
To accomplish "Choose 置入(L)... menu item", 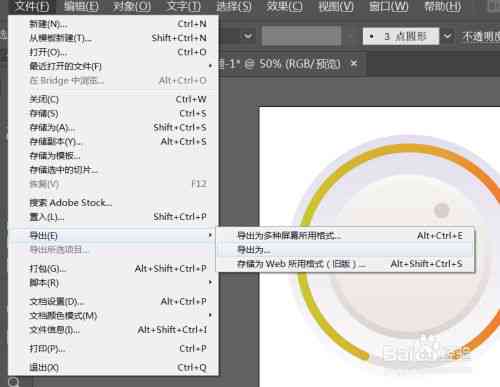I will [113, 217].
